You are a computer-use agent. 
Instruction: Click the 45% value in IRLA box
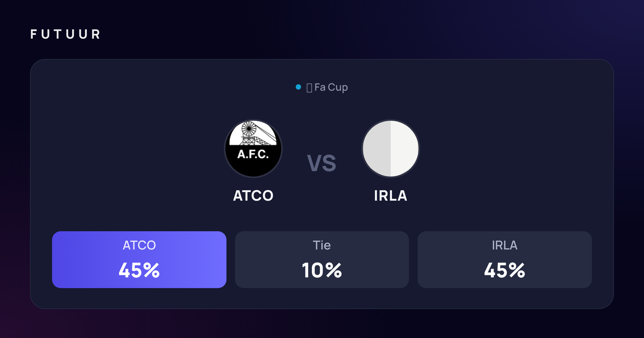click(x=505, y=270)
